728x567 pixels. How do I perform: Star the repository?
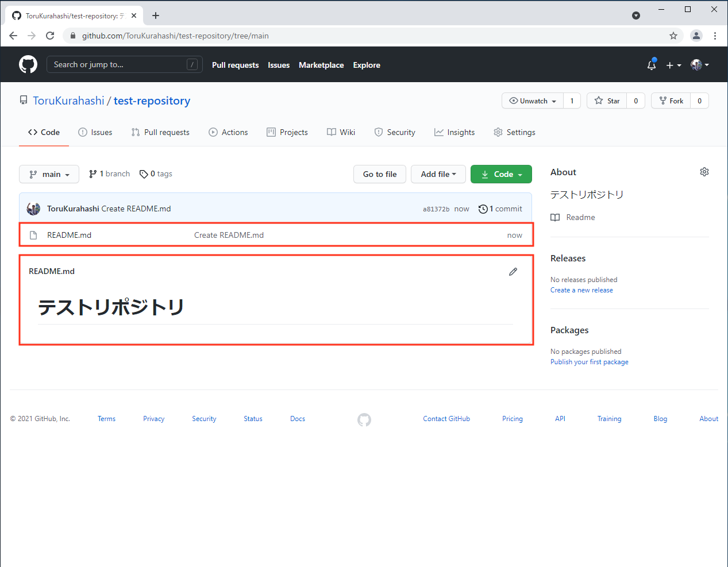[x=607, y=101]
